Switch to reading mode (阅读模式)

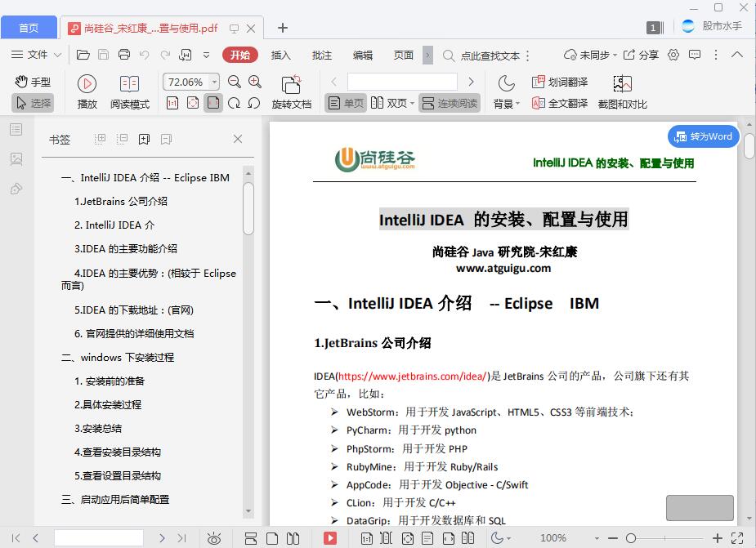click(130, 92)
